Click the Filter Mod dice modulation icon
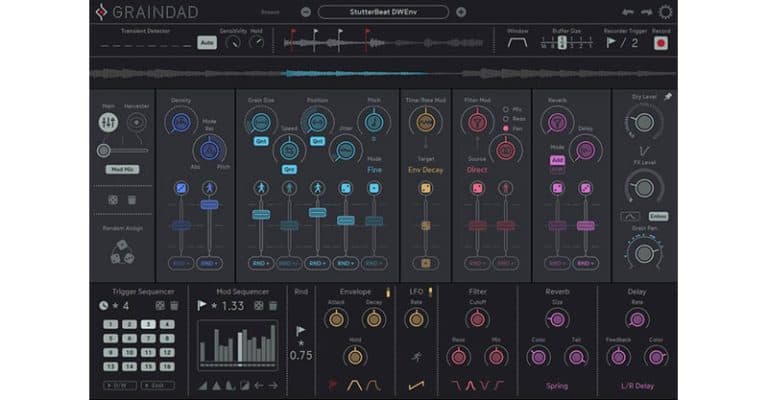Image resolution: width=768 pixels, height=400 pixels. [477, 188]
